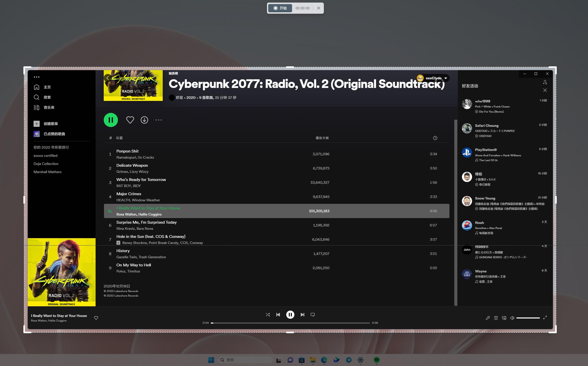Close the screen recorder toolbar
Viewport: 588px width, 366px height.
(x=319, y=8)
